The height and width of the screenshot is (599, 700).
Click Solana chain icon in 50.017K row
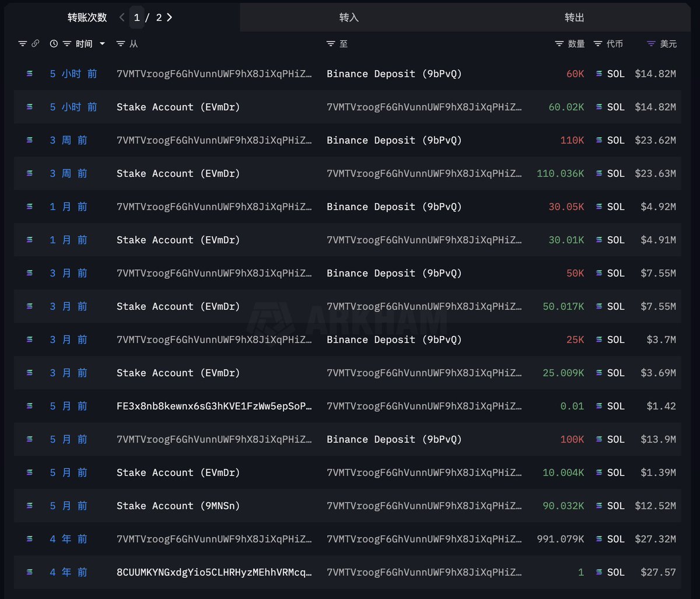[29, 306]
